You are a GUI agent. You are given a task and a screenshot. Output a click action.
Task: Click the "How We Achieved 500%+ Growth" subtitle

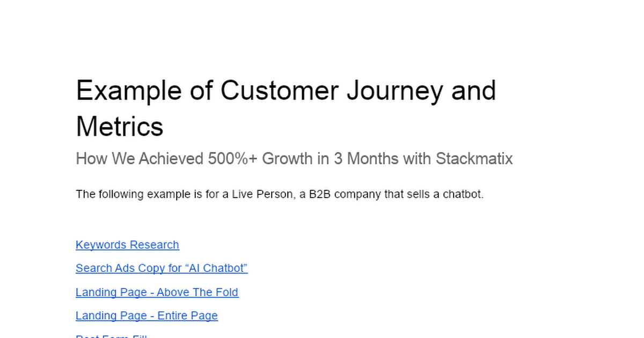click(294, 159)
